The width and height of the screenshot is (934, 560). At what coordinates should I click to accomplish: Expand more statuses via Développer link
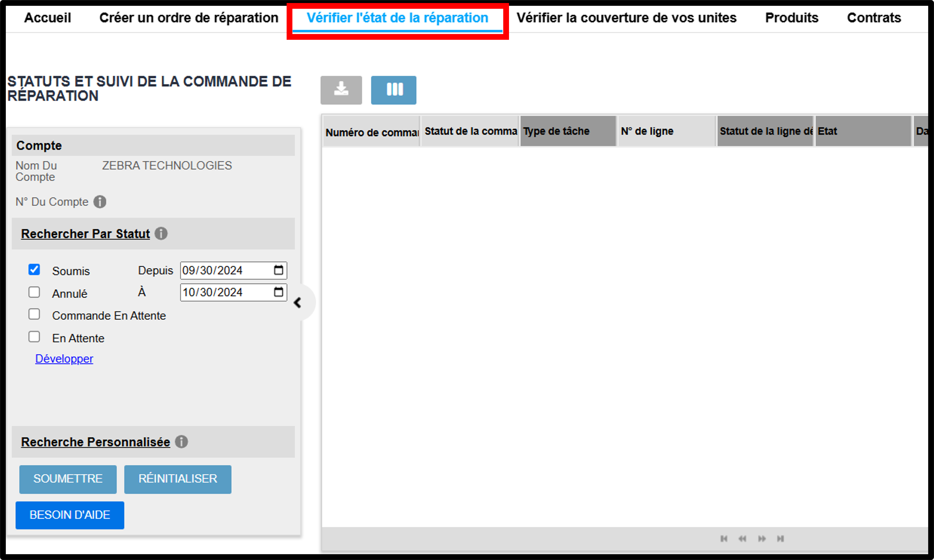64,359
